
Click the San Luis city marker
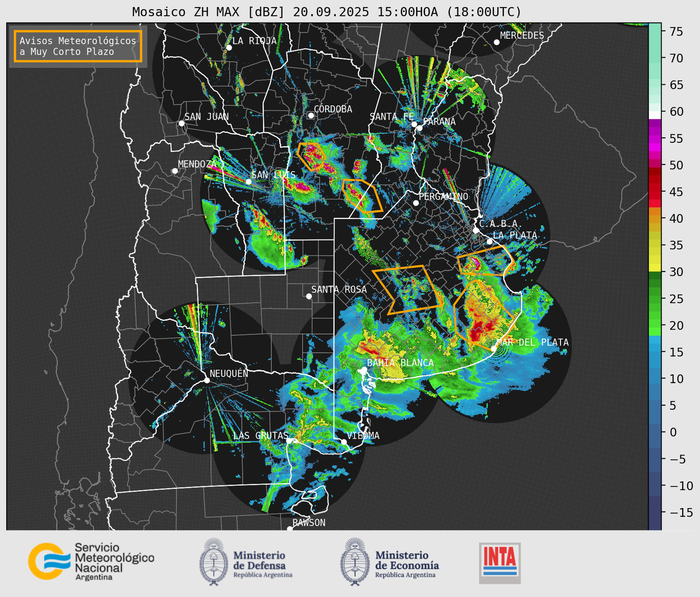coord(249,182)
